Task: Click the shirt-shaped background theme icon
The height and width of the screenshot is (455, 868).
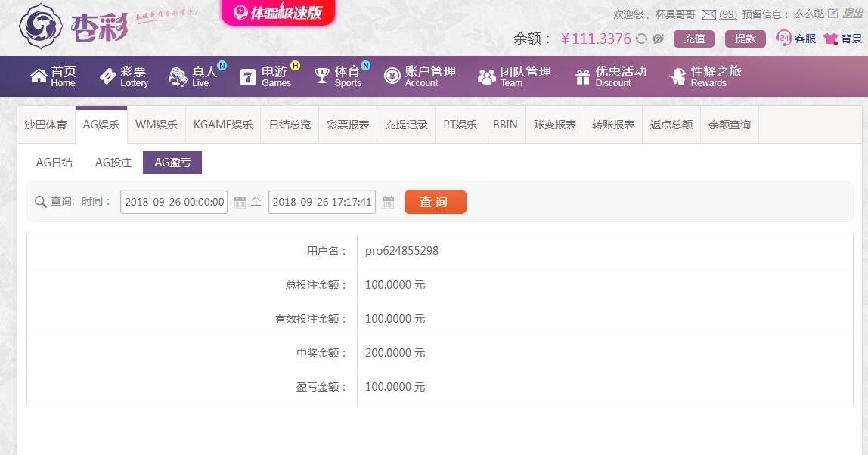Action: tap(831, 39)
